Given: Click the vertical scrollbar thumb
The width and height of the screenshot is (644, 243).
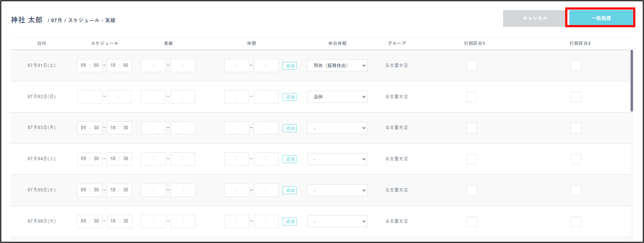Looking at the screenshot, I should click(x=632, y=80).
